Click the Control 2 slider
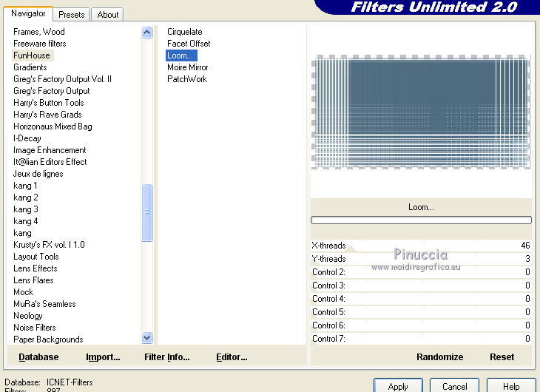 pyautogui.click(x=421, y=272)
